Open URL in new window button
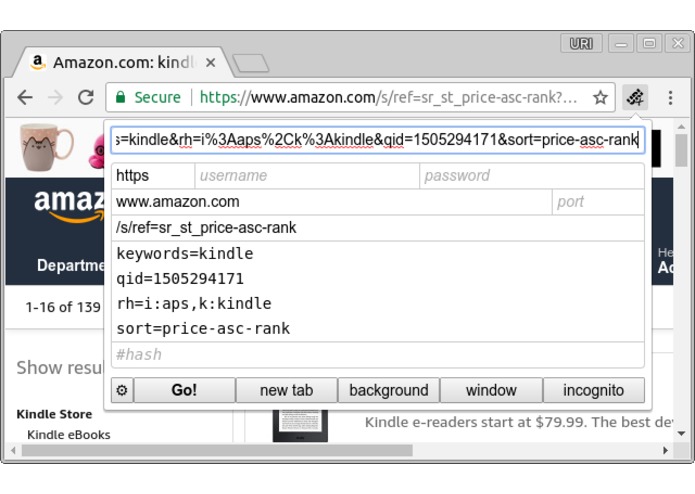 pos(491,390)
